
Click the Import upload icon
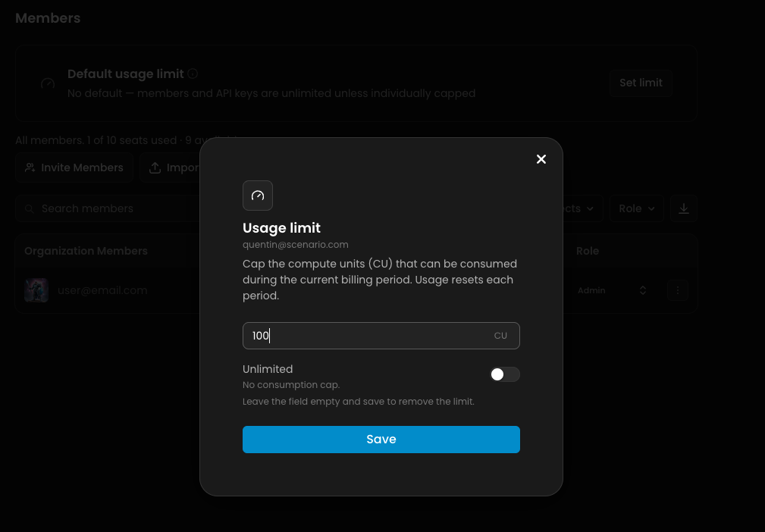pyautogui.click(x=155, y=167)
